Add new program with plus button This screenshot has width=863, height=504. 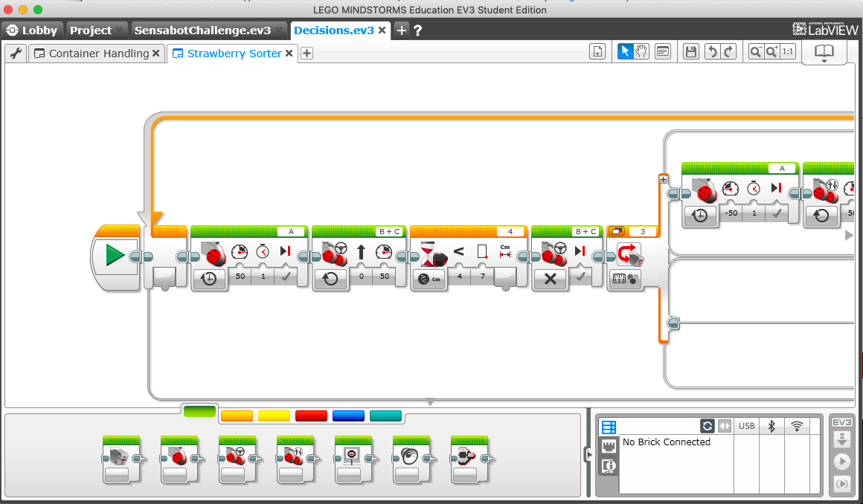307,54
